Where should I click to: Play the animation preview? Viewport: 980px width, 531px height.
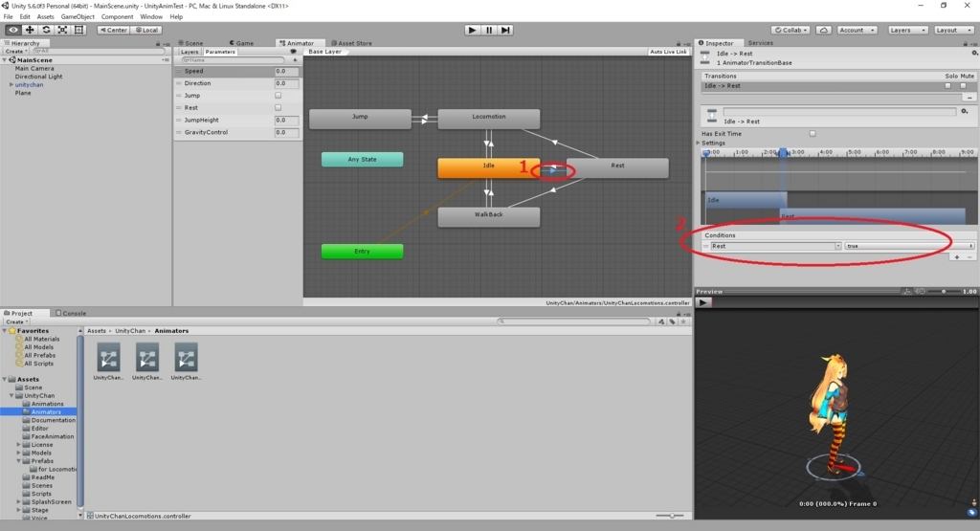coord(702,302)
